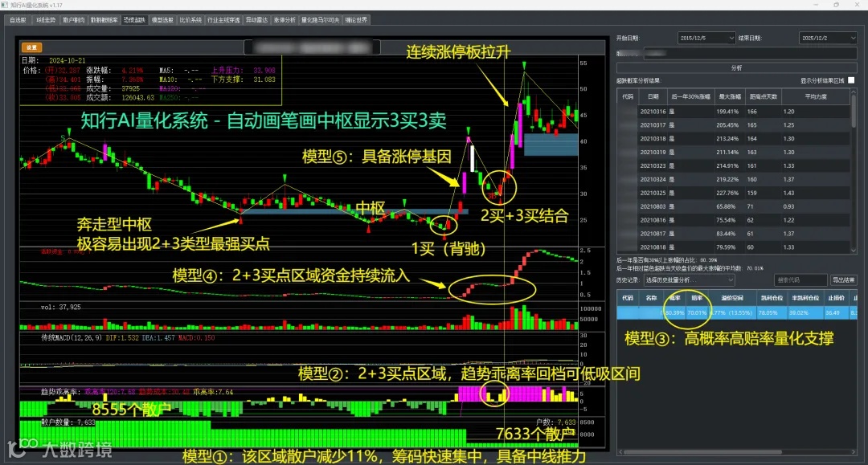Select the row dated 20210324

[x=734, y=180]
